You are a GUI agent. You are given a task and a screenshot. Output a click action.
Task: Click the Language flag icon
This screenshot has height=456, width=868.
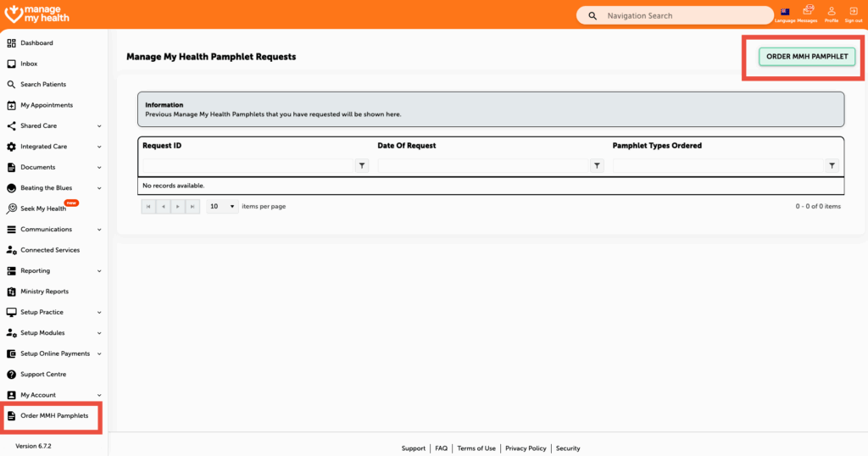(x=785, y=13)
